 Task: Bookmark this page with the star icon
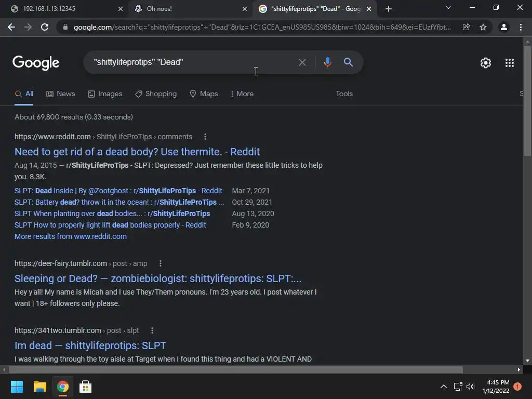[x=483, y=27]
